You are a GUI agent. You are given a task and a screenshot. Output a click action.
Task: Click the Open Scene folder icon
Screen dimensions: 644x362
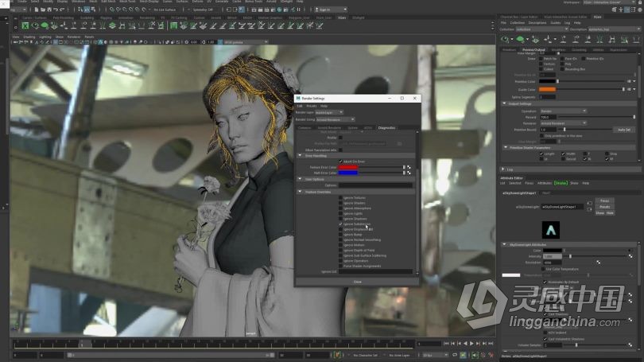click(x=43, y=10)
